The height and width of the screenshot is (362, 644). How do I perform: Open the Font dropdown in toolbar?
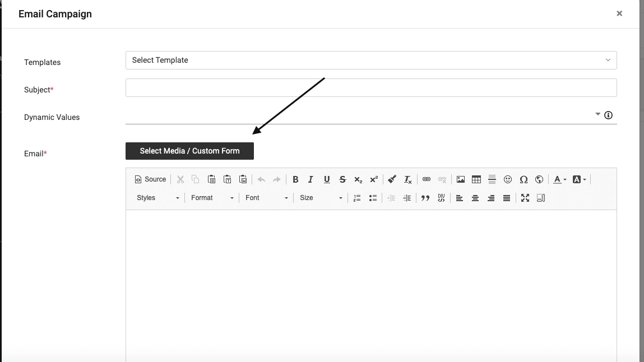[266, 198]
